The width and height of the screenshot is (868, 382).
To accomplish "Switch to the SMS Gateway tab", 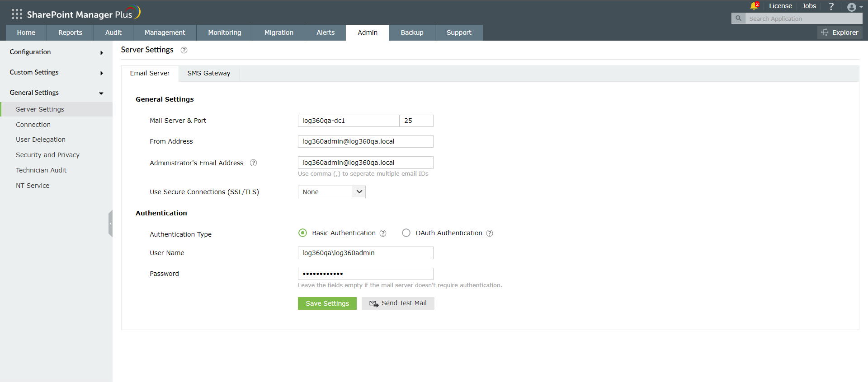I will [209, 73].
